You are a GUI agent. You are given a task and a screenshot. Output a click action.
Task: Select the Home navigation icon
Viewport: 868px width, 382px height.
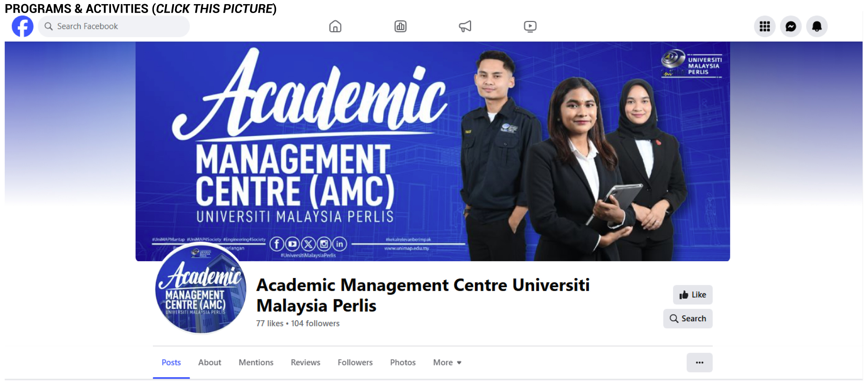[336, 26]
